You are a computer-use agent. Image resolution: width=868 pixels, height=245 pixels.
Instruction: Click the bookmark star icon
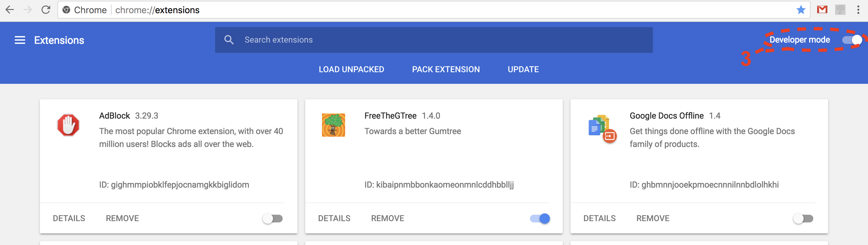pyautogui.click(x=801, y=10)
